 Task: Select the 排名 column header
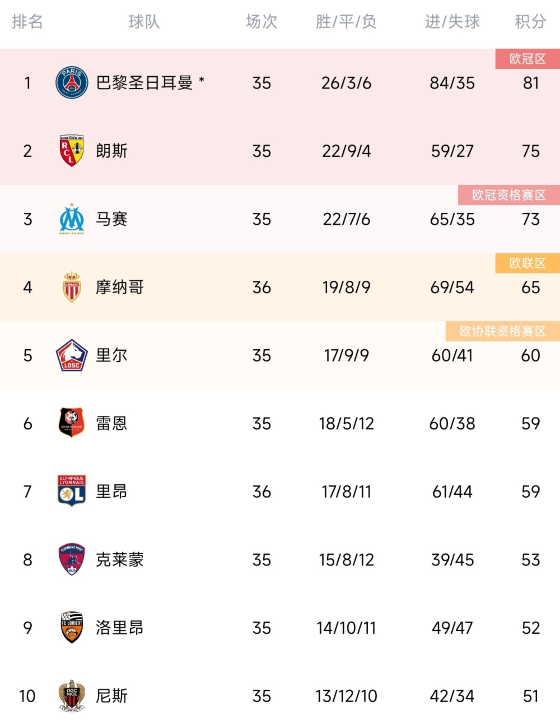coord(27,22)
